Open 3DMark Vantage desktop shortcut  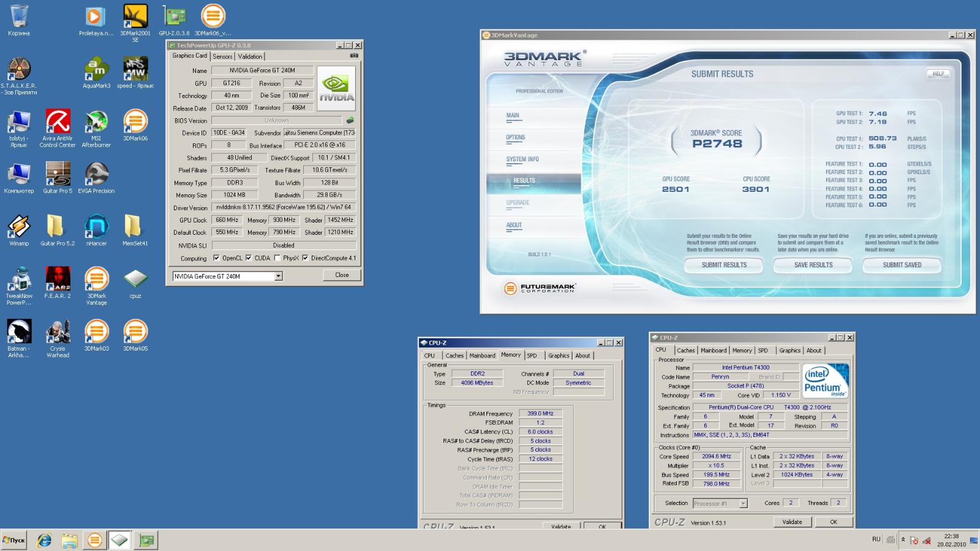tap(96, 286)
